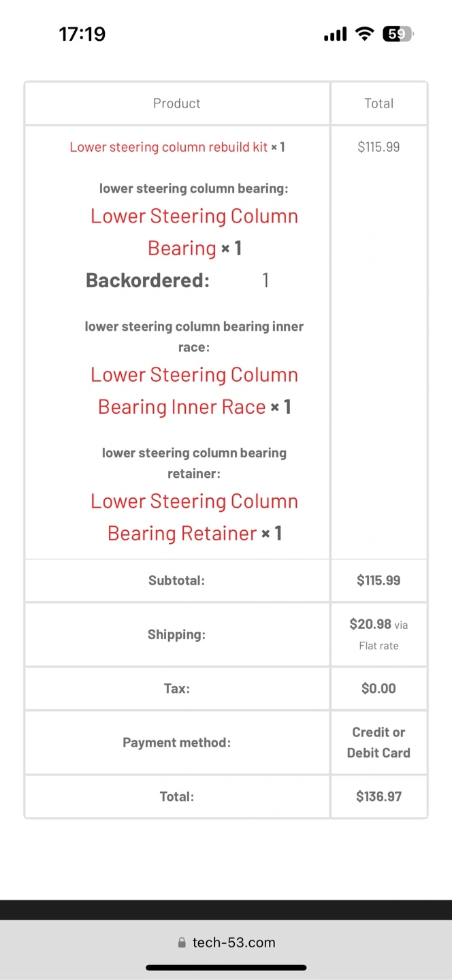Tap the home indicator bar at bottom

pos(226,967)
